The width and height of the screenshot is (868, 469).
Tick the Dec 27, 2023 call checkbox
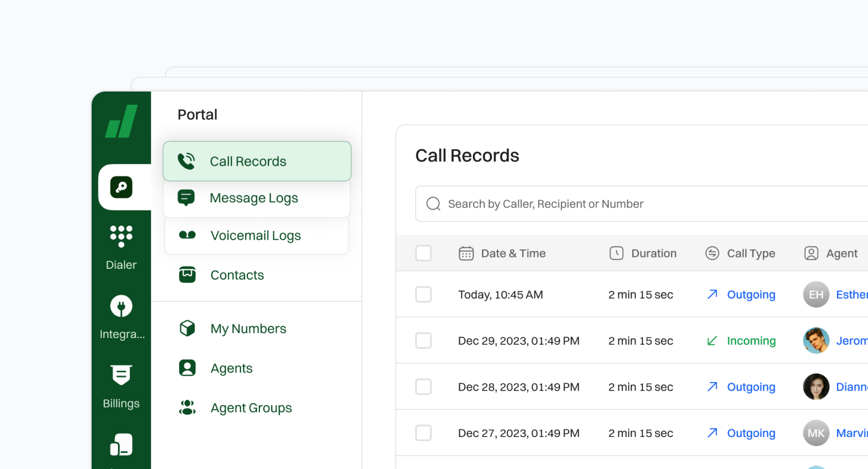(423, 433)
